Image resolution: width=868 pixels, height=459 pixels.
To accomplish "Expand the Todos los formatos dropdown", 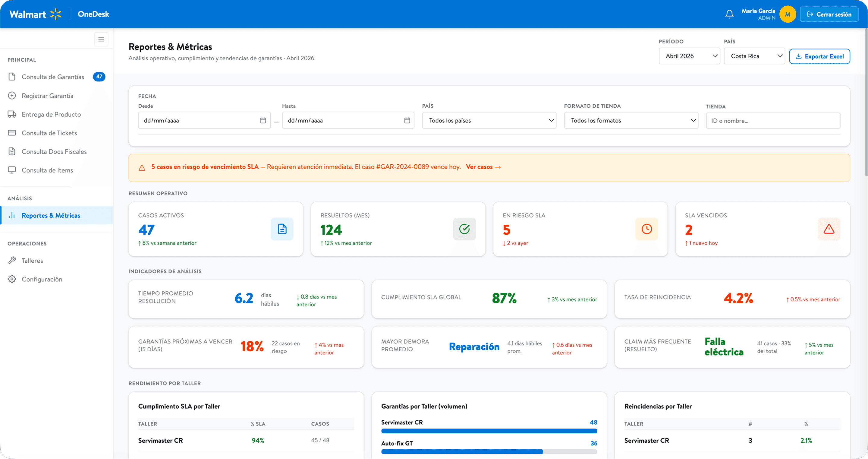I will 631,120.
